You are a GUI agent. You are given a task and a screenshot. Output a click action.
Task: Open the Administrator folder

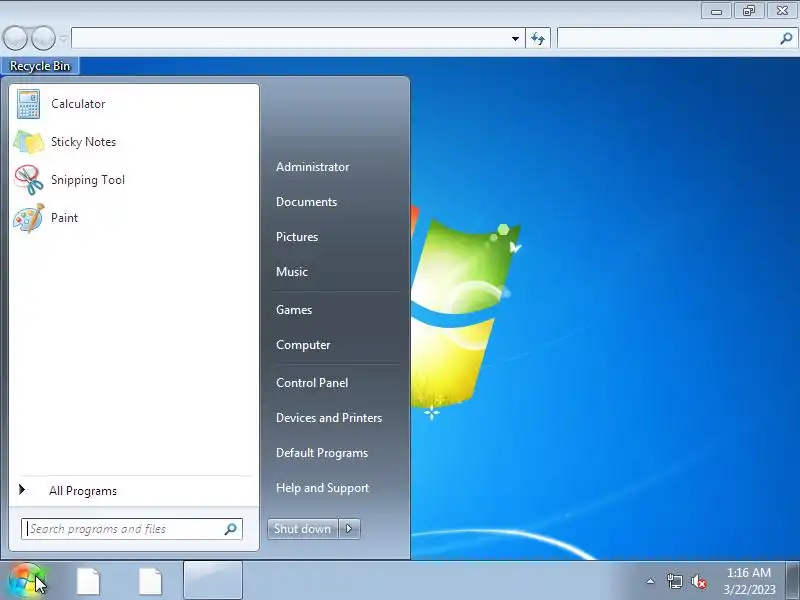pos(312,167)
